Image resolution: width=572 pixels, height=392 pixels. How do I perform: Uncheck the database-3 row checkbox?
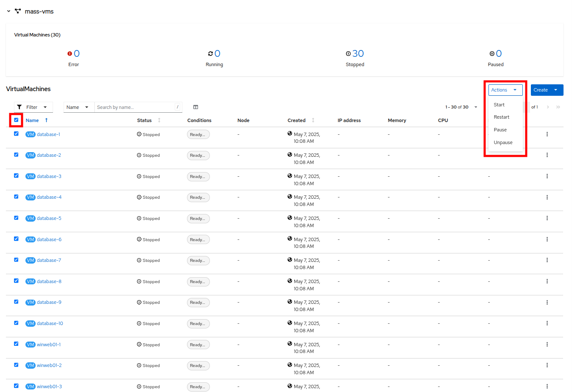click(x=16, y=175)
